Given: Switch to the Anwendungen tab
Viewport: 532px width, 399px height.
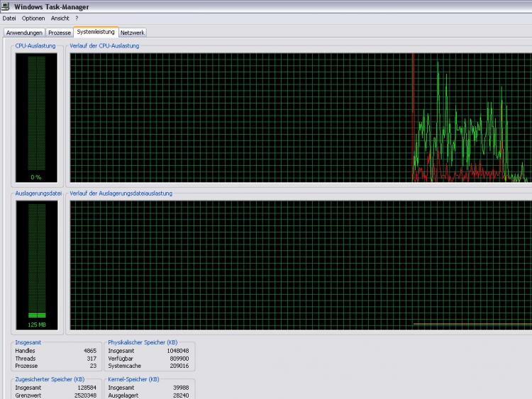Looking at the screenshot, I should [24, 33].
